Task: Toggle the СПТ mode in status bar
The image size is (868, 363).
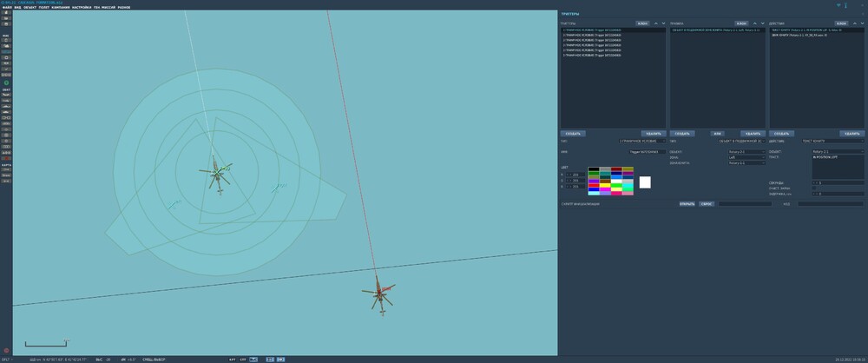Action: point(242,360)
